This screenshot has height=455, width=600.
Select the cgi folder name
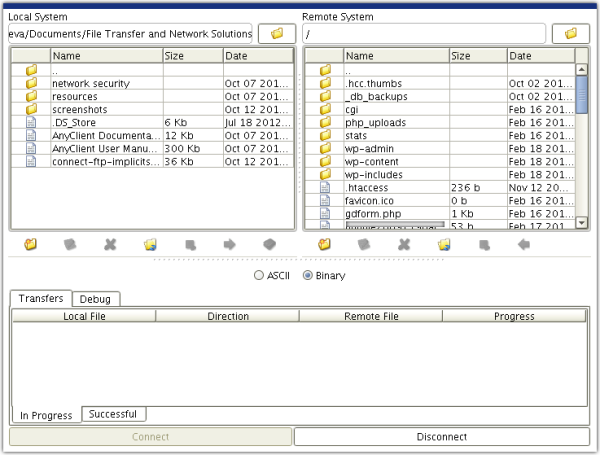352,109
